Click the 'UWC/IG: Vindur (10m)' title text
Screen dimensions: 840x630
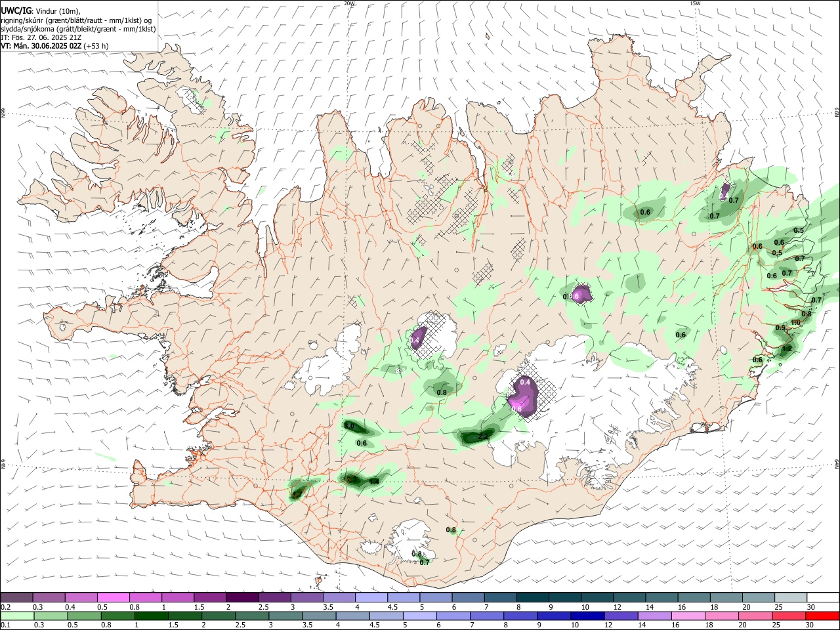[x=40, y=10]
